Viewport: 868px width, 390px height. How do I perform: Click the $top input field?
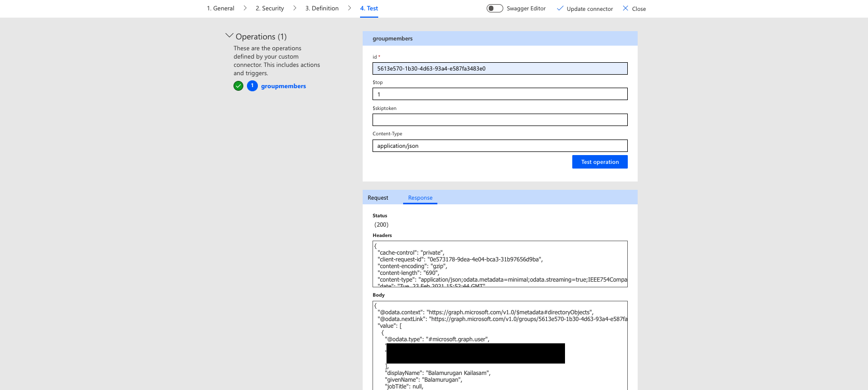click(x=500, y=94)
